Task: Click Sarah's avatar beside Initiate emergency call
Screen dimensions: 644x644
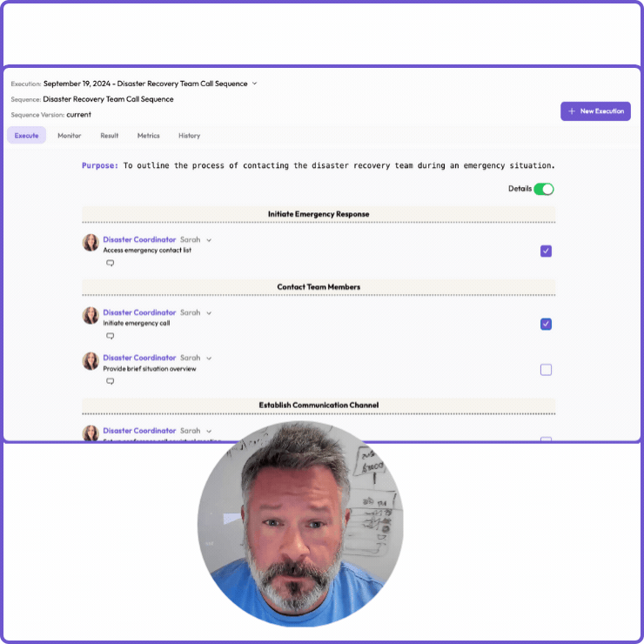Action: pyautogui.click(x=91, y=316)
